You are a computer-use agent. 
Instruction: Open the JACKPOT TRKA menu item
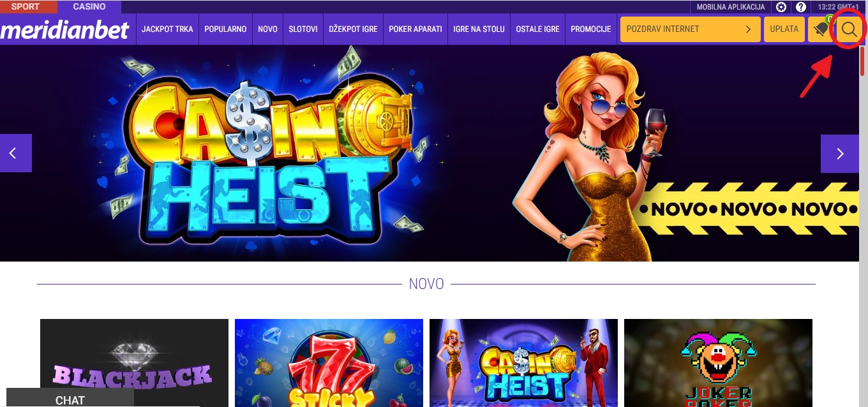(167, 29)
